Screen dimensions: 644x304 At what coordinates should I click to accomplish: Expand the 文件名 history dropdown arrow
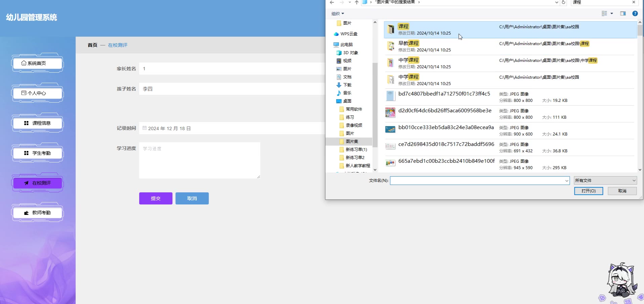[567, 181]
